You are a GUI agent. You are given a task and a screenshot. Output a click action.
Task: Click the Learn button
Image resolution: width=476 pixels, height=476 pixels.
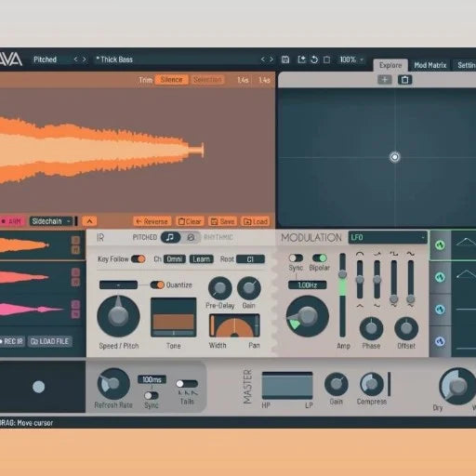[x=202, y=259]
